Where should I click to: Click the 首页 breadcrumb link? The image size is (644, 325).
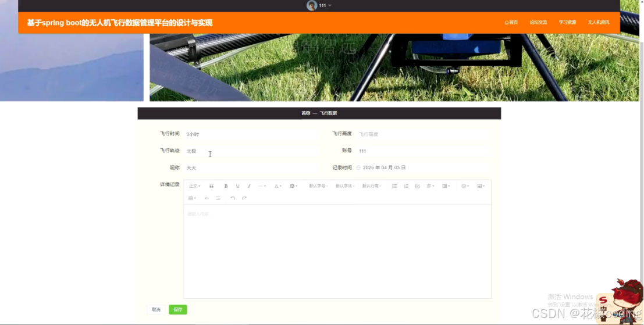click(x=306, y=113)
